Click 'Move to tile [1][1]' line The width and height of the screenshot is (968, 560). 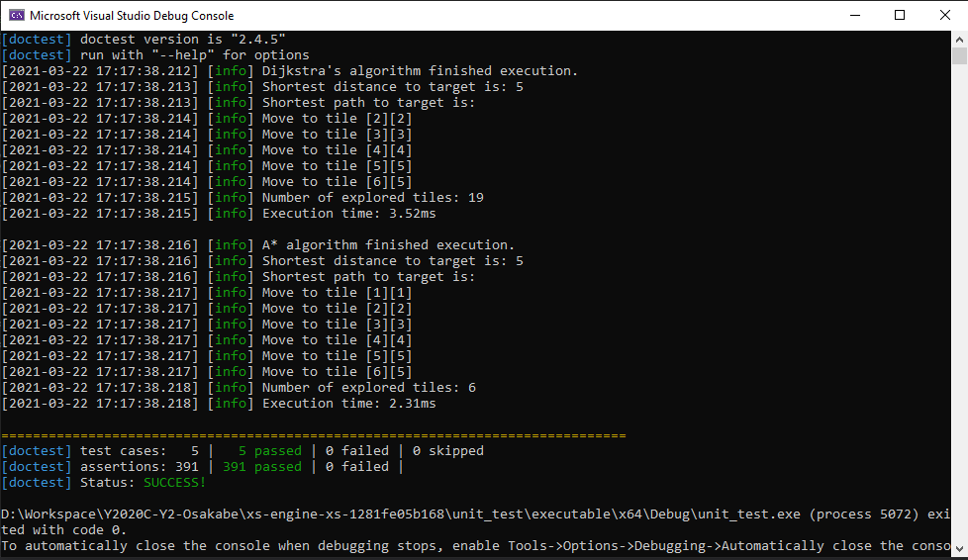click(x=338, y=293)
